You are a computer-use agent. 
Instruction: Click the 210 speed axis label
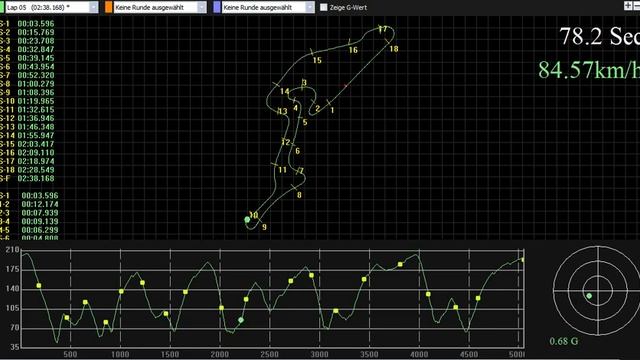(13, 250)
